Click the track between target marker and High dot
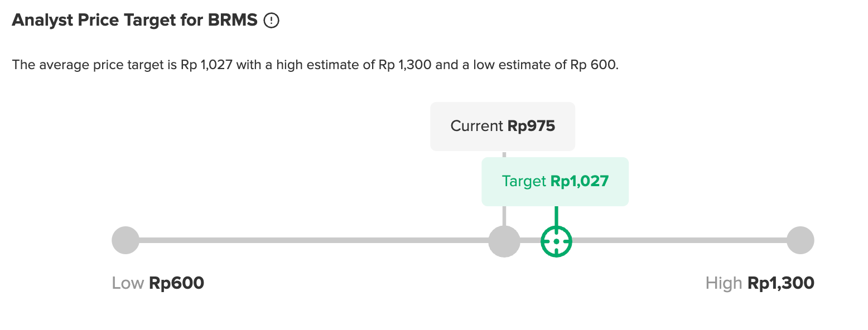This screenshot has width=868, height=330. [678, 240]
